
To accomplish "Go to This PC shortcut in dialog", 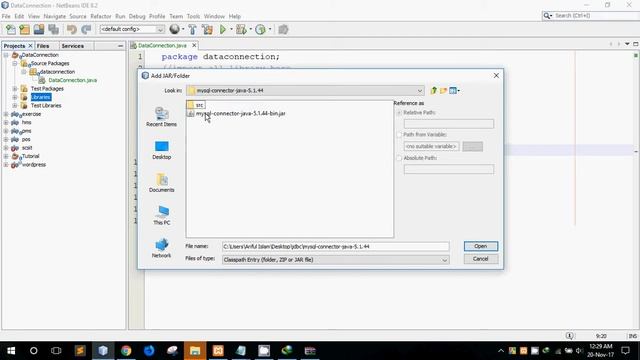I will click(x=162, y=216).
